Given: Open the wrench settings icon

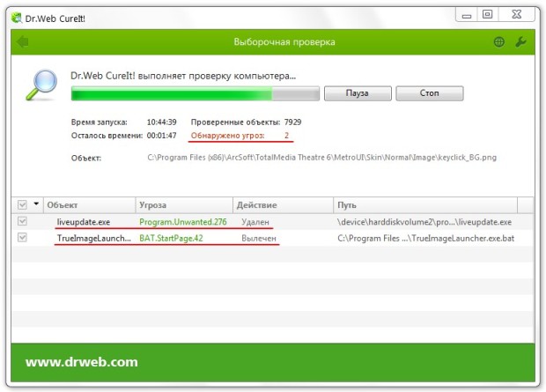Looking at the screenshot, I should [520, 42].
